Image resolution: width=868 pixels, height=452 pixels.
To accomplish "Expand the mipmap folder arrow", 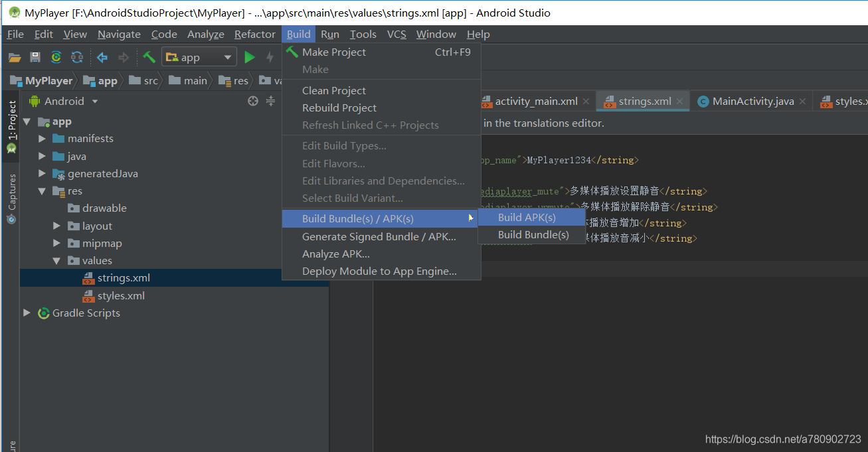I will [x=57, y=243].
